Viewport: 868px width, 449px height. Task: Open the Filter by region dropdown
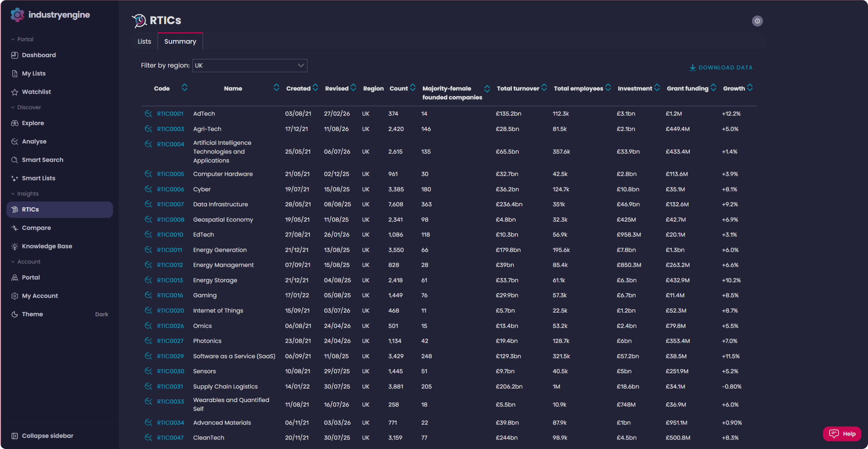coord(250,65)
